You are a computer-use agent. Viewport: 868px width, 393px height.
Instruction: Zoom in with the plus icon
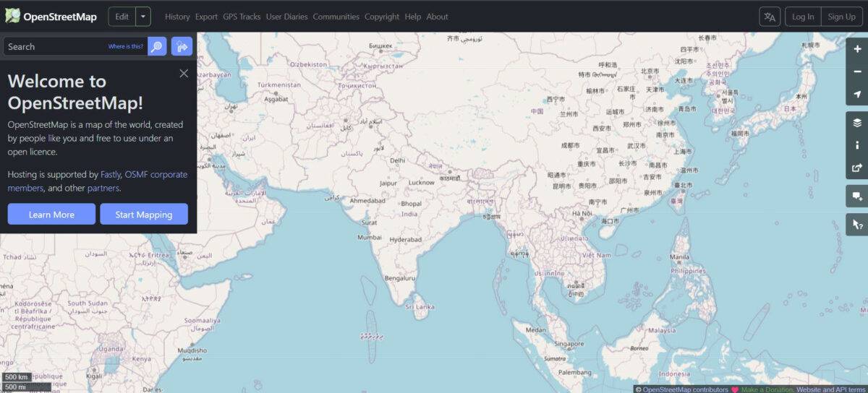(857, 48)
